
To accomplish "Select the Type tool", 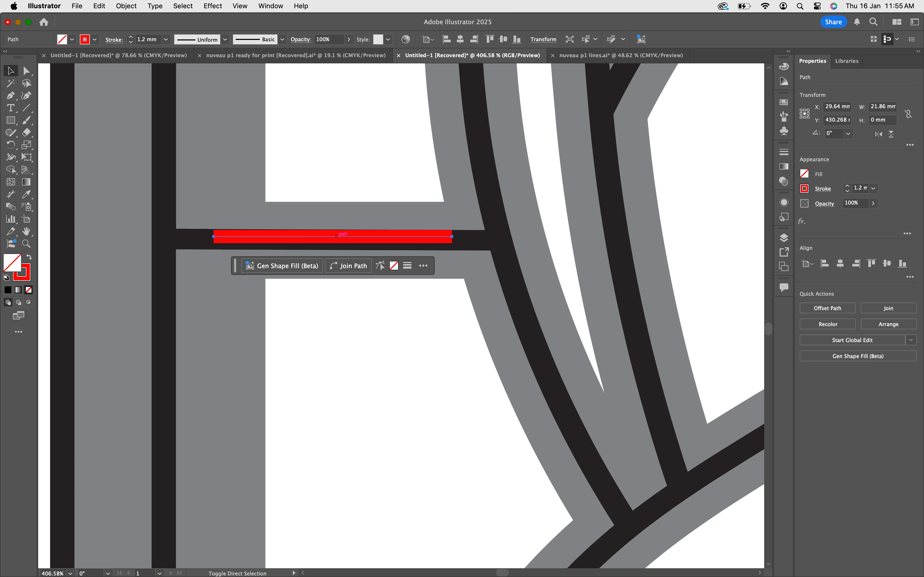I will pos(10,108).
